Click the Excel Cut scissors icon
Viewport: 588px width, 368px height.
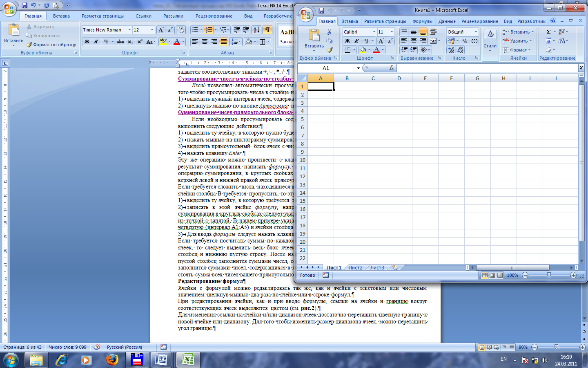click(x=330, y=32)
